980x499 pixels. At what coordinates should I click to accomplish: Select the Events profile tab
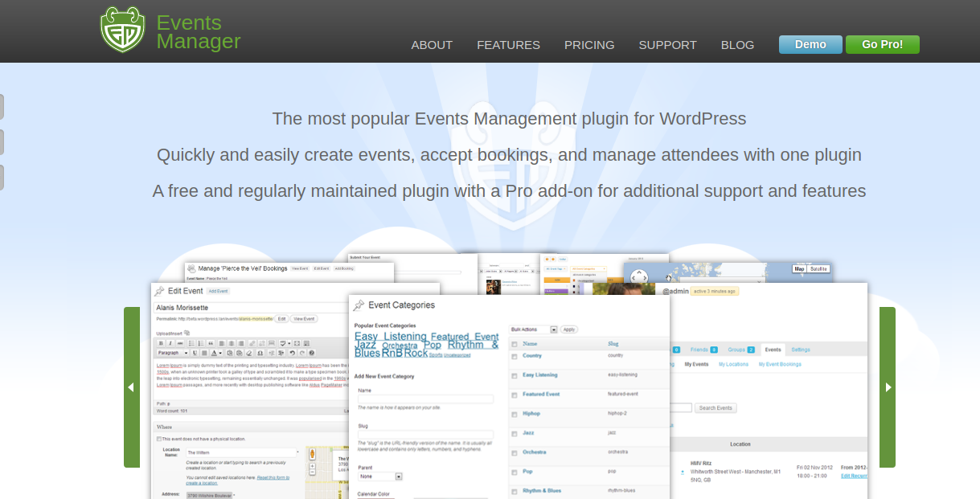(x=773, y=350)
